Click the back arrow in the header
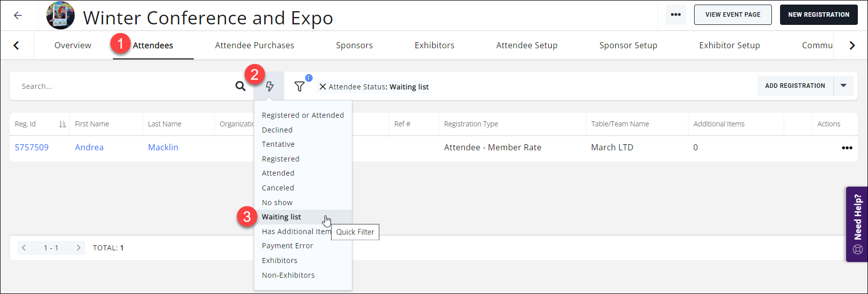The image size is (868, 294). 18,15
